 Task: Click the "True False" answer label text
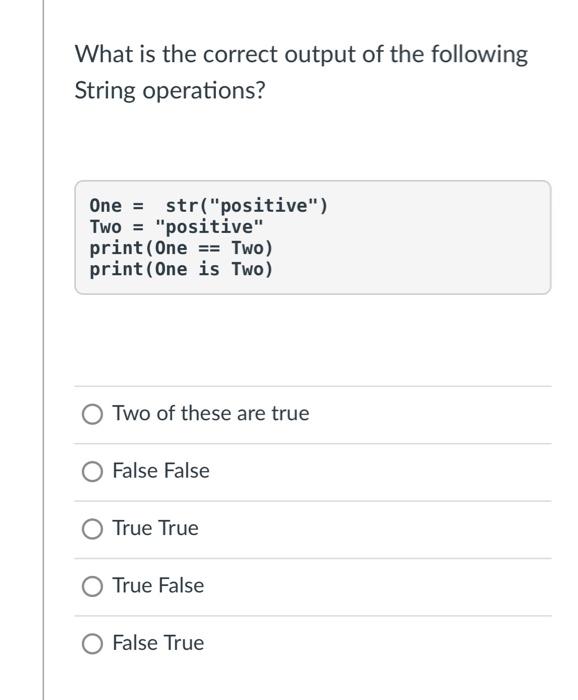(x=158, y=585)
